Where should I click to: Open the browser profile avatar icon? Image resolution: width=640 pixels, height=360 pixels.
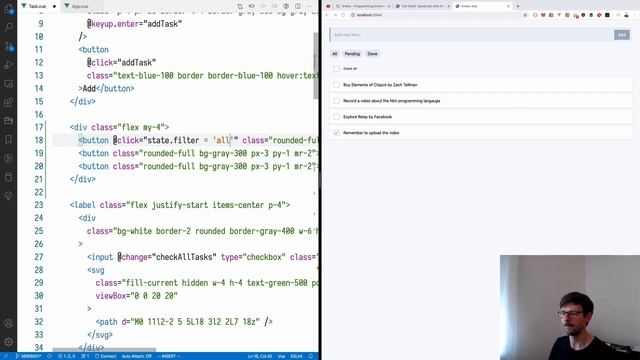[627, 15]
